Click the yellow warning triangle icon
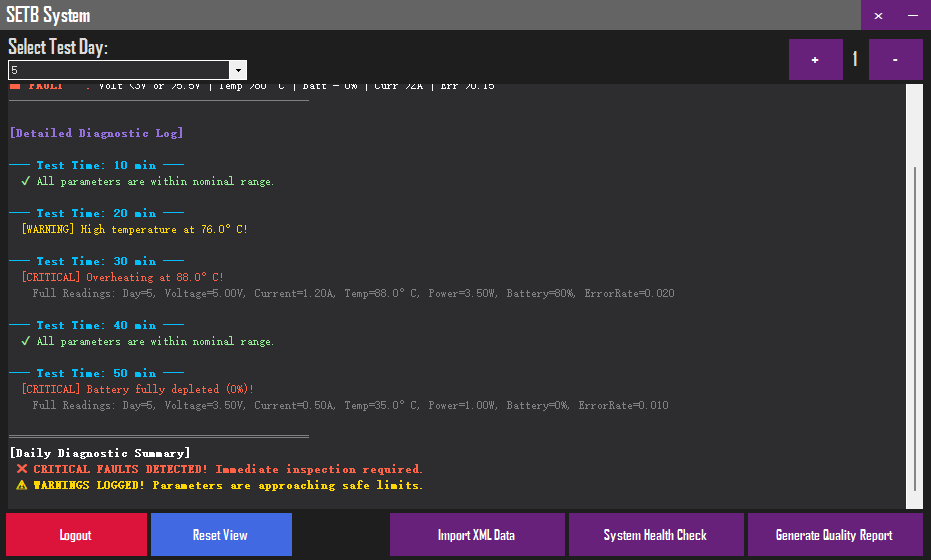This screenshot has width=931, height=560. coord(22,485)
